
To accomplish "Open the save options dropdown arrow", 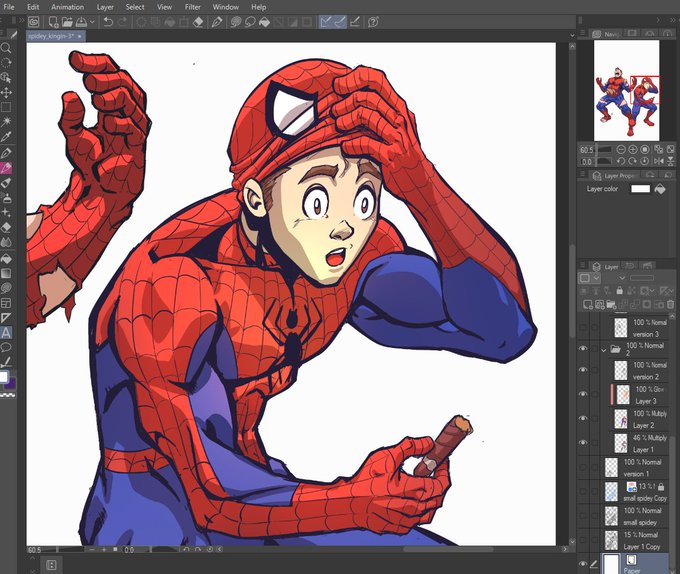I will [x=92, y=22].
